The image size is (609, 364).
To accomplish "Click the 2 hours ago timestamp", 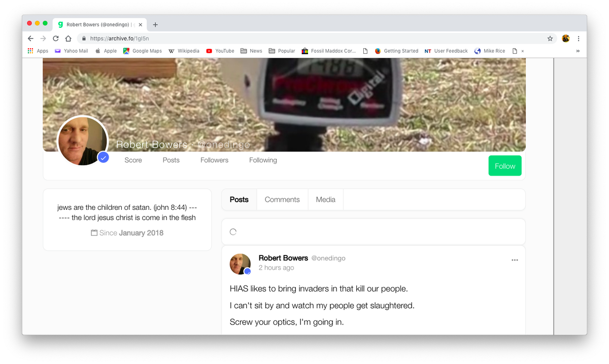I will pos(276,268).
